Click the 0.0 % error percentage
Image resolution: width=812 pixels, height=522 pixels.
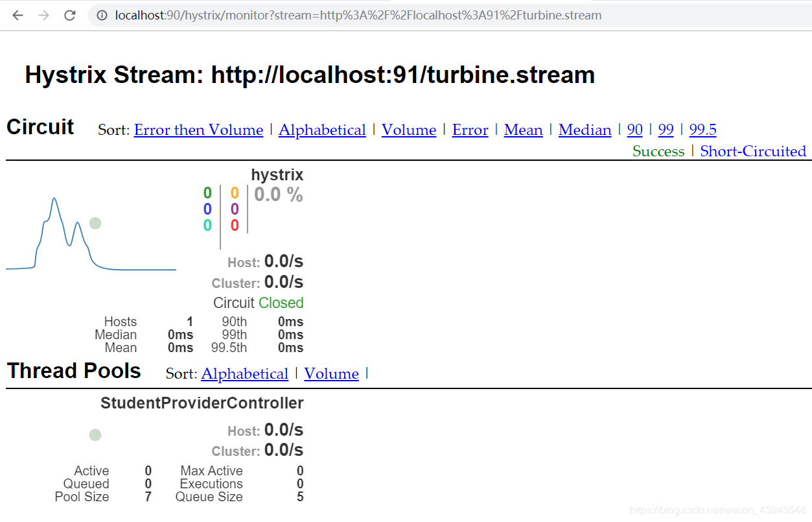[x=279, y=195]
